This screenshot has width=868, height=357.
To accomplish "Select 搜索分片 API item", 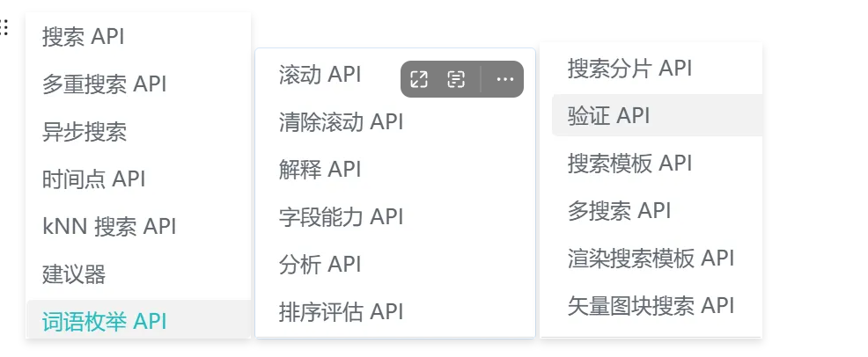I will coord(630,68).
